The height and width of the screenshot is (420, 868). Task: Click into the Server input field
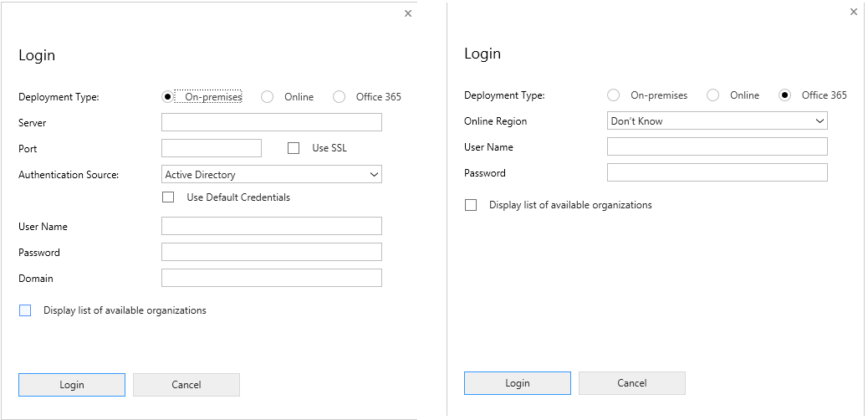(x=271, y=123)
